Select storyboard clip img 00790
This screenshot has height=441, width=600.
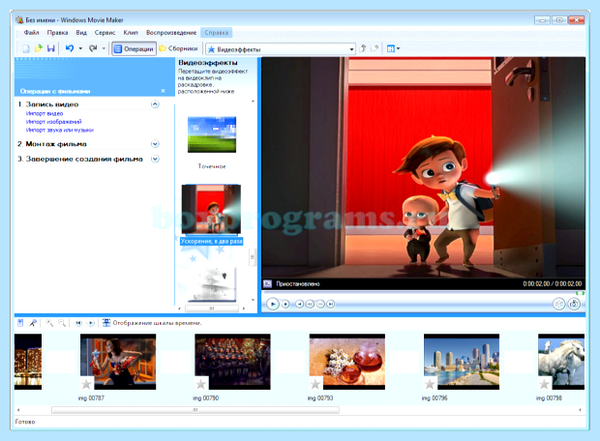[x=232, y=362]
